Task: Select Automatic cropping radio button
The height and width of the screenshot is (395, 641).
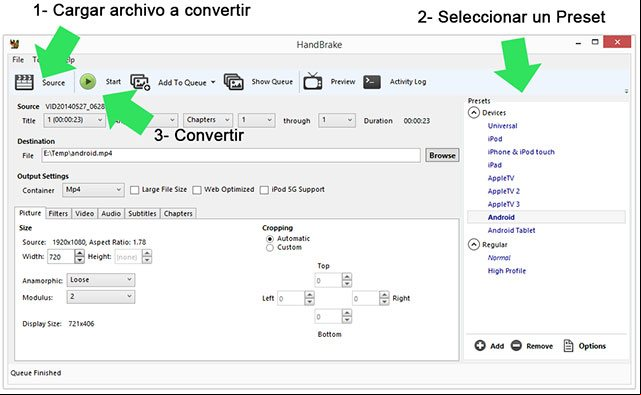Action: tap(269, 239)
